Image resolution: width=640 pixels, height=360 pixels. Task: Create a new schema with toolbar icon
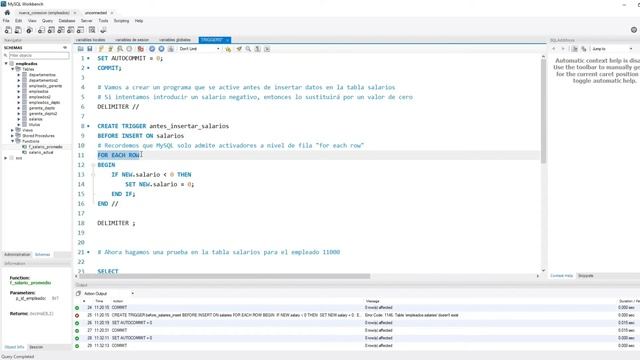pyautogui.click(x=41, y=30)
